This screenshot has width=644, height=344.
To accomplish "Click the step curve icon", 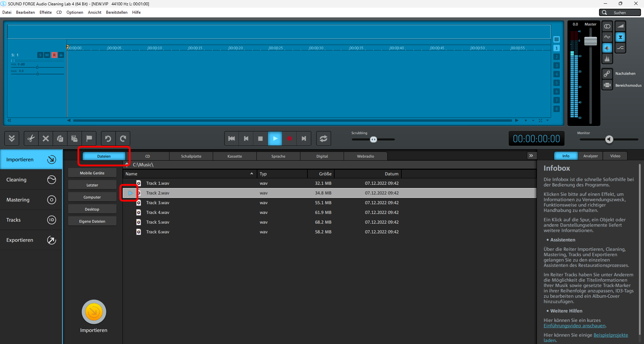I will (621, 48).
